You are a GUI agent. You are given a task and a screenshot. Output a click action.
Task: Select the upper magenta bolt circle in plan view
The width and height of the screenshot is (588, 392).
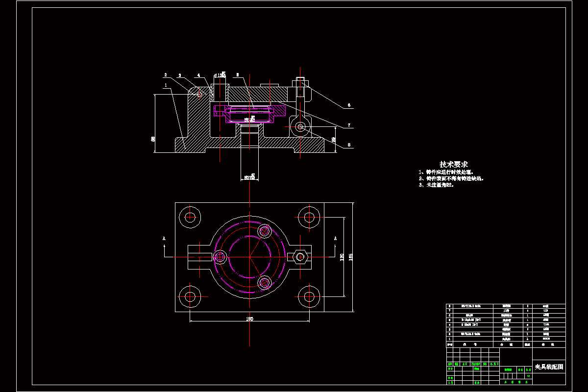pos(265,231)
